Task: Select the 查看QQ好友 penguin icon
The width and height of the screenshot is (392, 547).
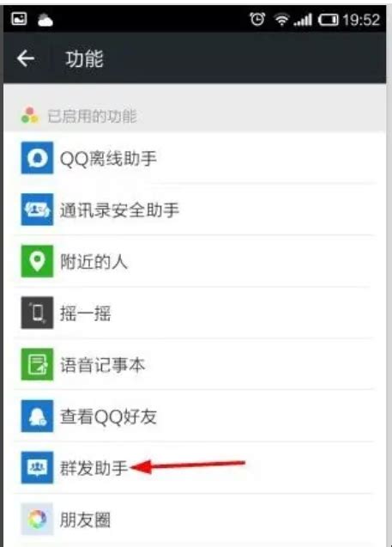Action: pyautogui.click(x=37, y=416)
